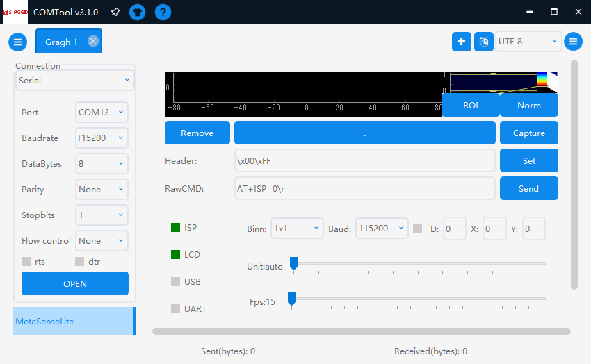Enable the rts checkbox

[x=26, y=262]
